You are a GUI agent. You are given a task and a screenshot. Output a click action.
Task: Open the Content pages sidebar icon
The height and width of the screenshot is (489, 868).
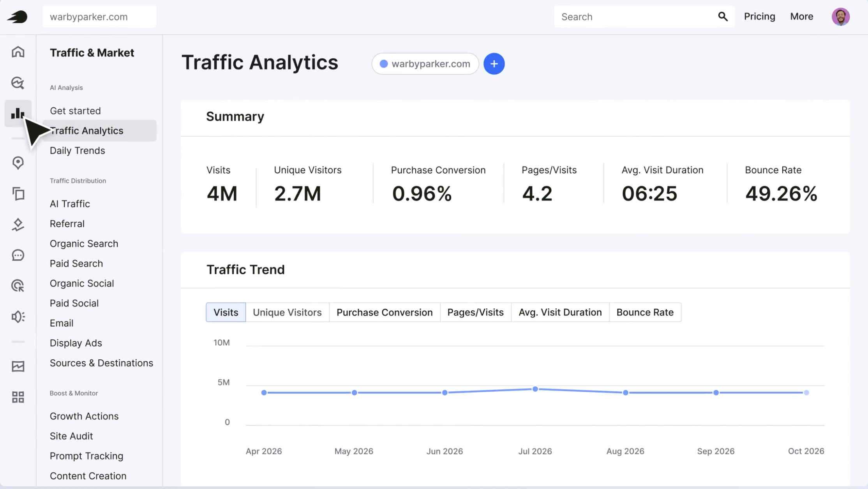(18, 193)
